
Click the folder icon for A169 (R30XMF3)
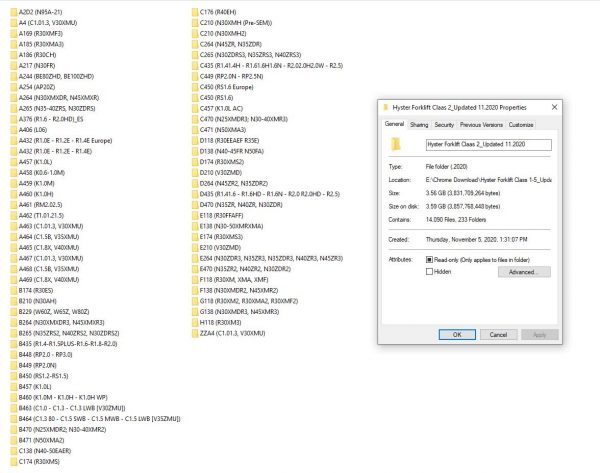[14, 34]
